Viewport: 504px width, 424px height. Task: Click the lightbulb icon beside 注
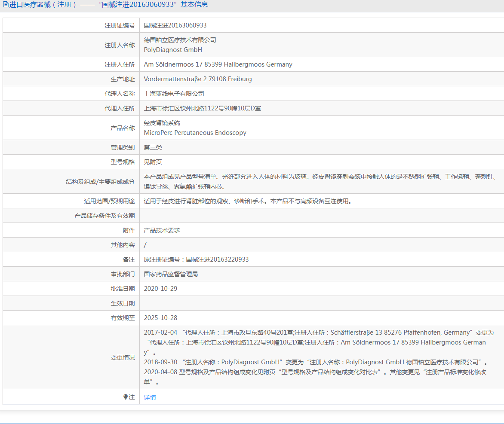tap(126, 397)
